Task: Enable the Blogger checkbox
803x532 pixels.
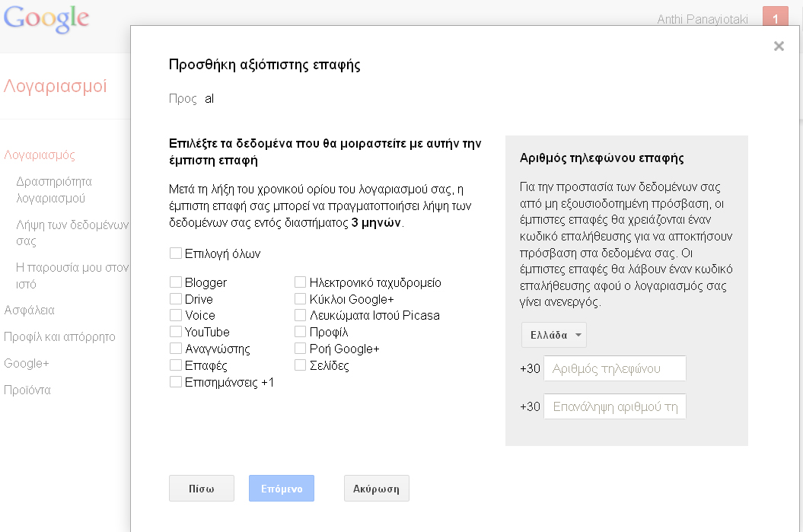Action: [176, 282]
